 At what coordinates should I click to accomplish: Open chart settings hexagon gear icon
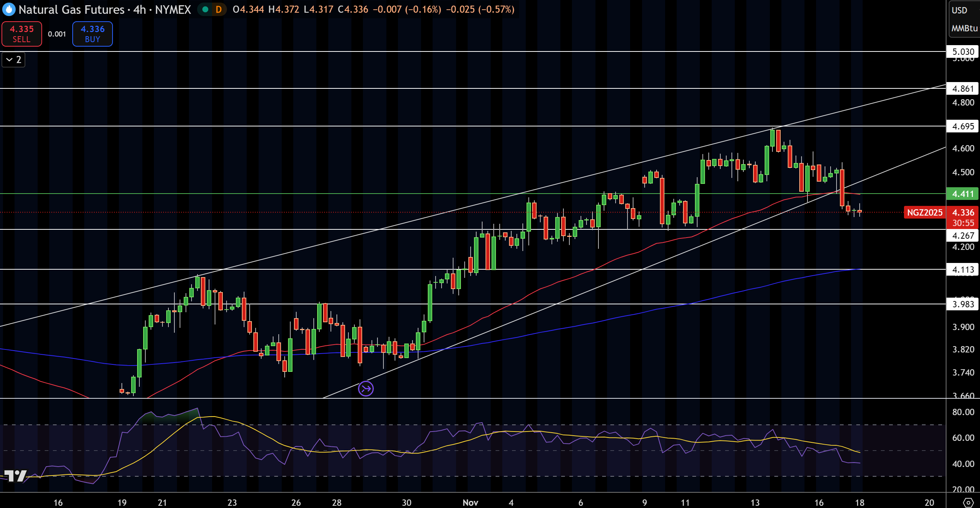point(968,503)
